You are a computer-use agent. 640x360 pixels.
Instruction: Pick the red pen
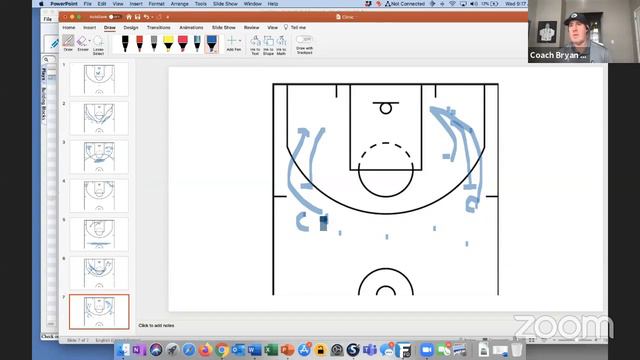(x=140, y=43)
